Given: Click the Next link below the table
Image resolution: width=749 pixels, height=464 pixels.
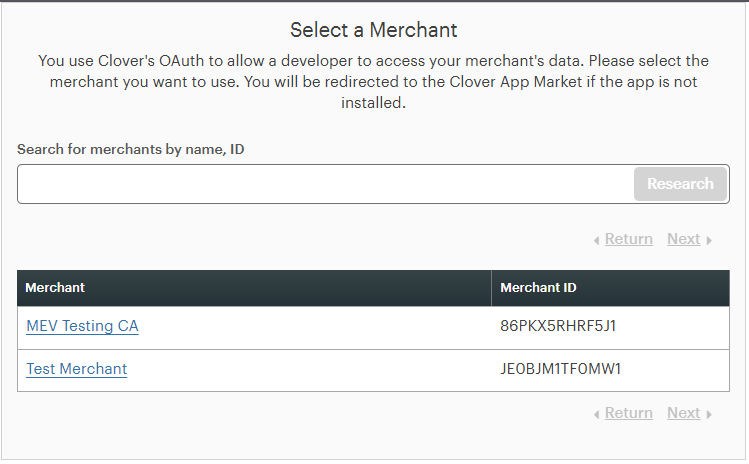Looking at the screenshot, I should click(x=683, y=413).
